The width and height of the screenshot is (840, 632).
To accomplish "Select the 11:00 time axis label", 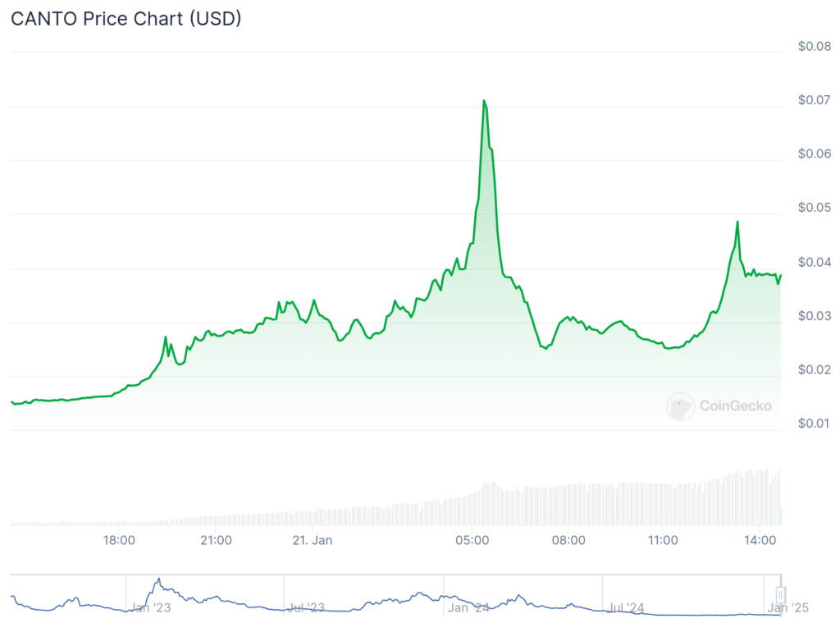I will point(663,540).
